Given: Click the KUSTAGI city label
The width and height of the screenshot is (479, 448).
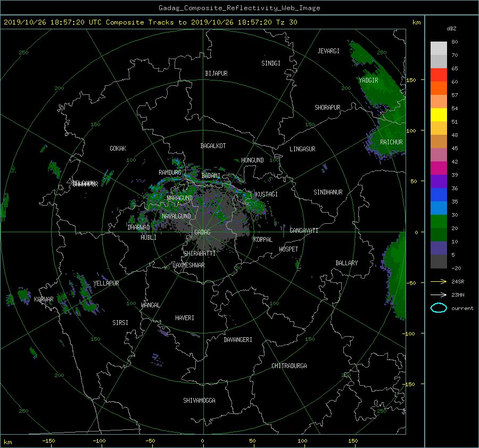Looking at the screenshot, I should [267, 194].
